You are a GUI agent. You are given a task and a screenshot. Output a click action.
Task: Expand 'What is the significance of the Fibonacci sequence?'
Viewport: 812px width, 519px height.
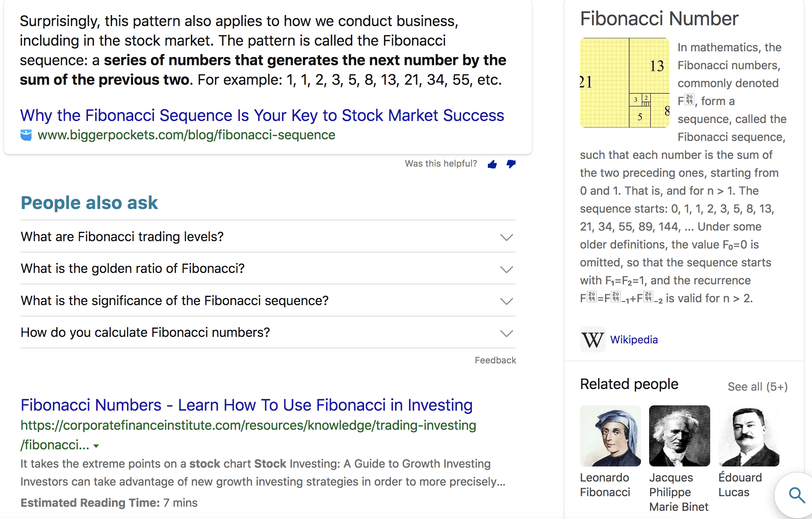[x=506, y=301]
